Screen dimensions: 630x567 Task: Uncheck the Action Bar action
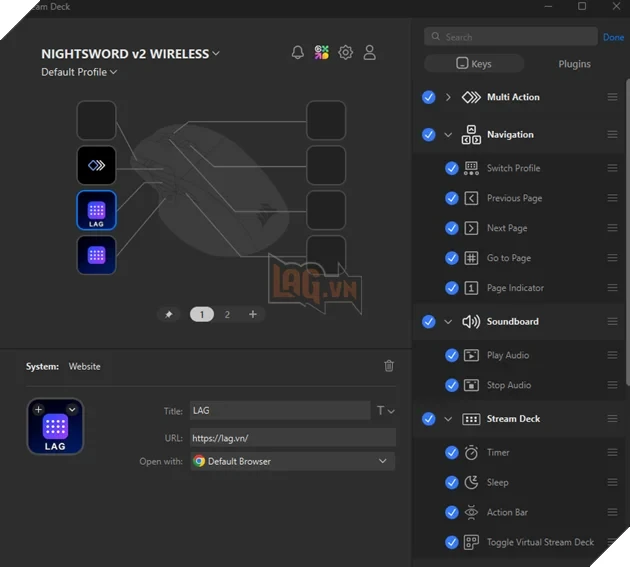pos(452,512)
